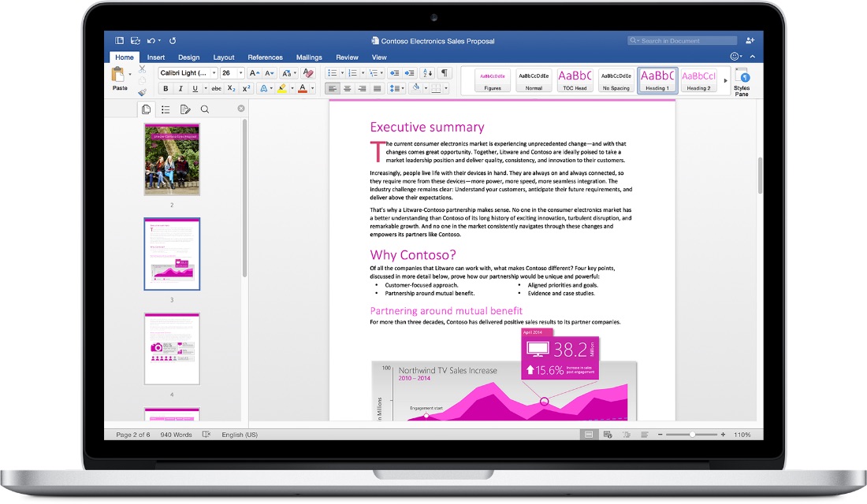This screenshot has width=867, height=504.
Task: Open the font size dropdown
Action: [240, 72]
